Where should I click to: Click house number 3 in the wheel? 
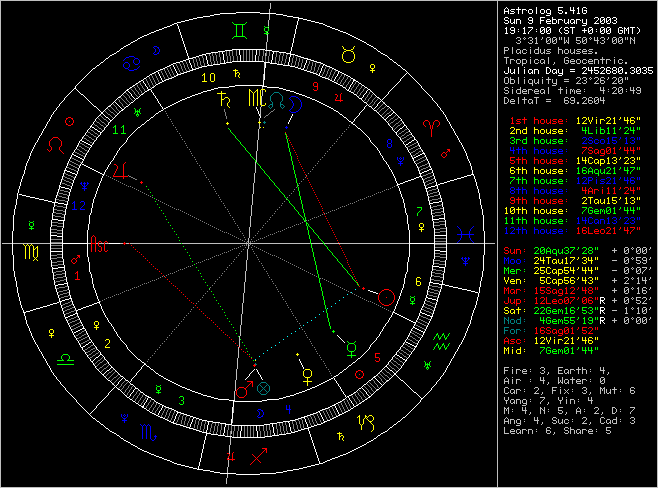(181, 401)
